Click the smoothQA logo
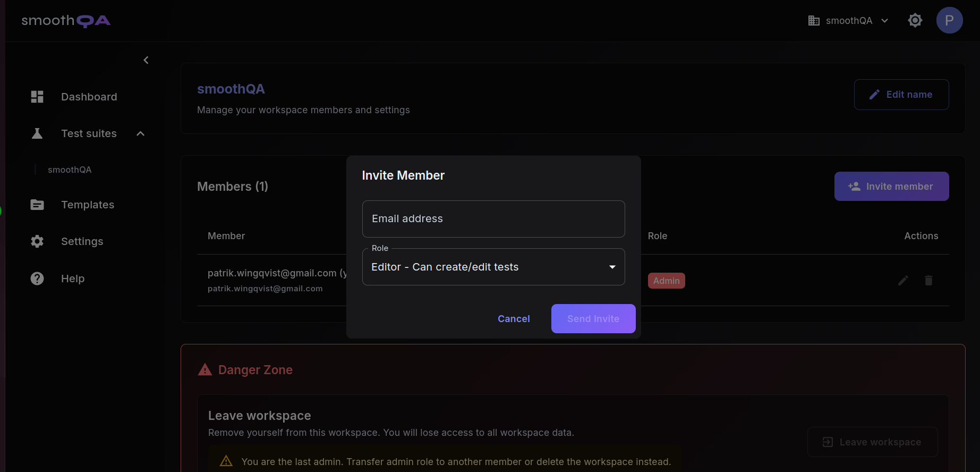Viewport: 980px width, 472px height. point(66,21)
